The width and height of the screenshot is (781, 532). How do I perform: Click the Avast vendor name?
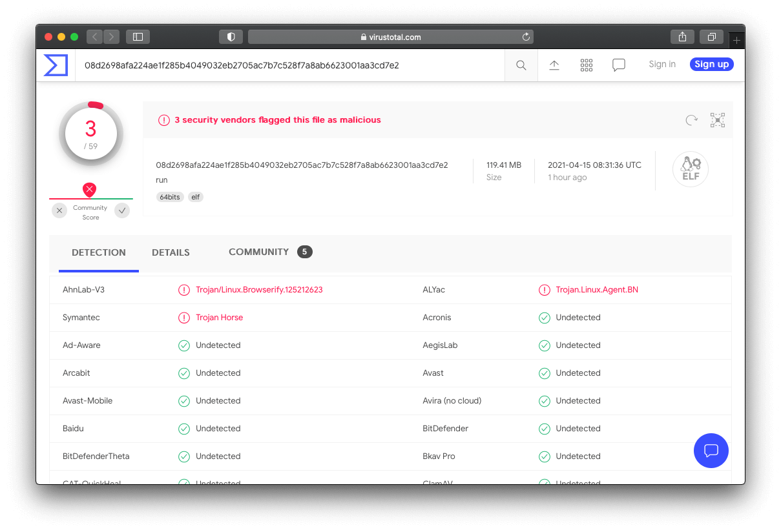(433, 373)
